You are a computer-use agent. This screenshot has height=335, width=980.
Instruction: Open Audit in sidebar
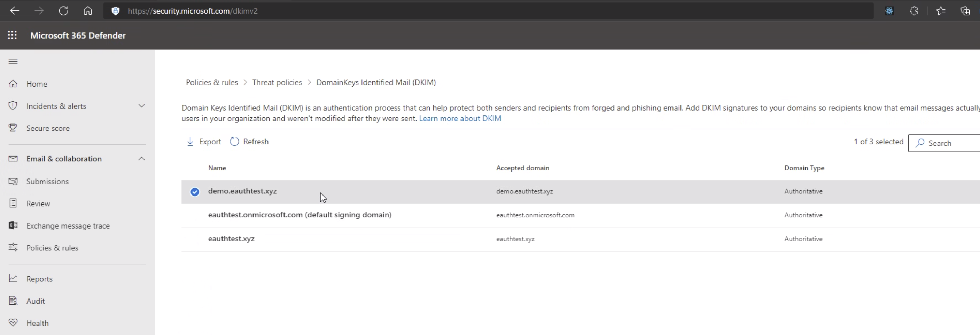click(x=36, y=301)
